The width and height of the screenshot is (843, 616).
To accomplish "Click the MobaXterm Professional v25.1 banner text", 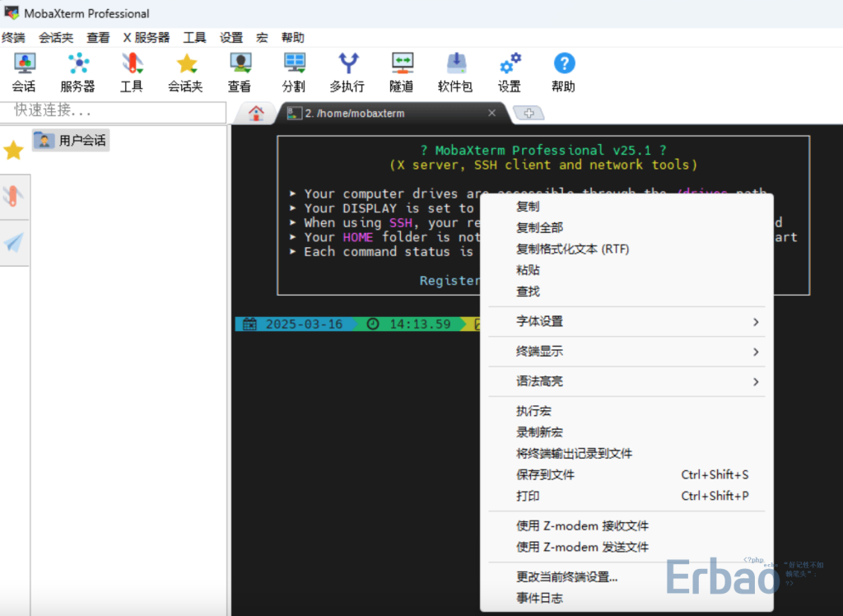I will pos(543,150).
